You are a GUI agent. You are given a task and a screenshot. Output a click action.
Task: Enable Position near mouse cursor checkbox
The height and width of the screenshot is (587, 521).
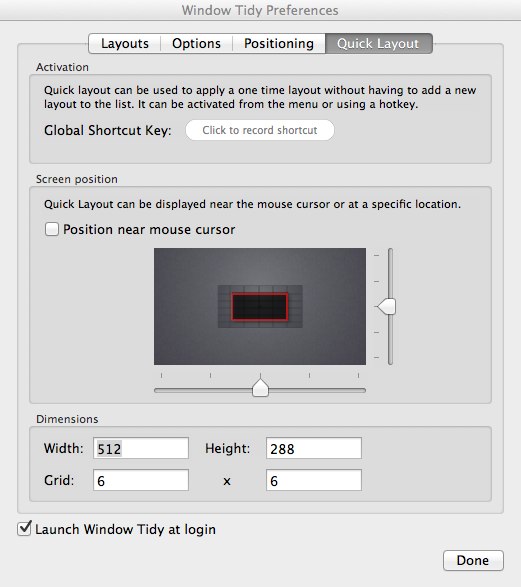point(52,229)
